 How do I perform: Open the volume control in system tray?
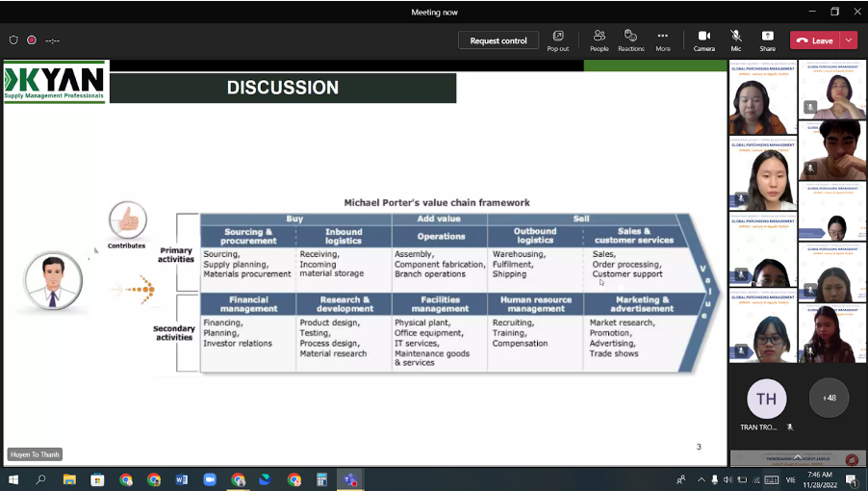point(728,479)
